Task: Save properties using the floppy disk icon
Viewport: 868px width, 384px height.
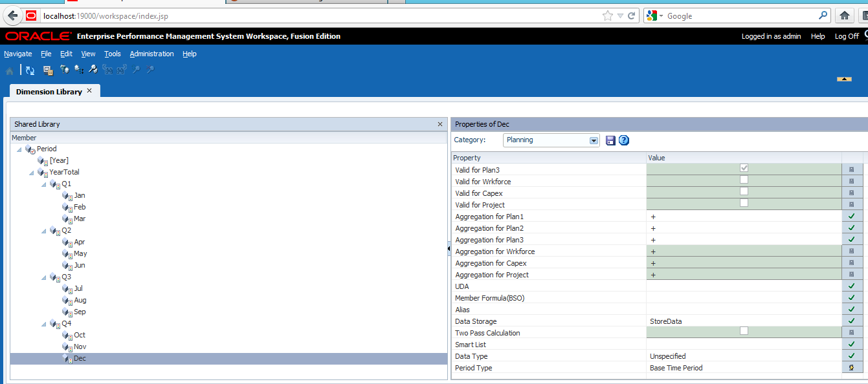Action: click(610, 140)
